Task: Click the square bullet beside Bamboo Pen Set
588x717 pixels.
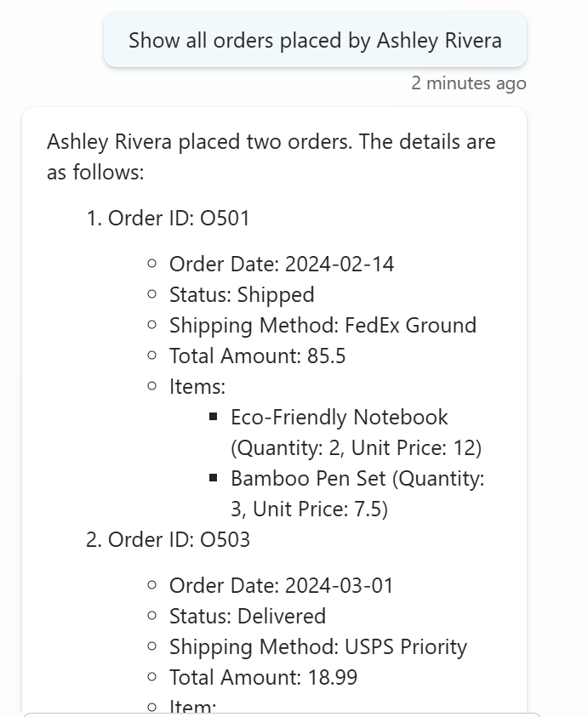Action: (213, 479)
